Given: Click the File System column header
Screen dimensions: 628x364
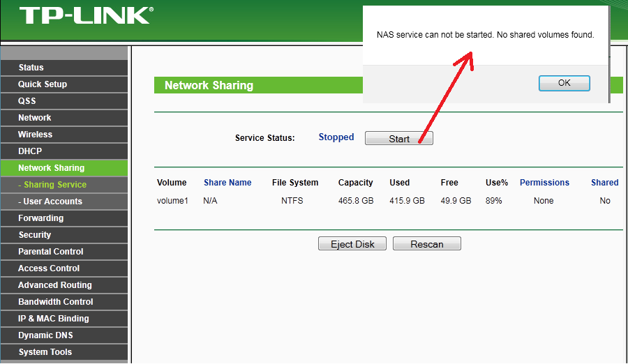Looking at the screenshot, I should (x=295, y=183).
